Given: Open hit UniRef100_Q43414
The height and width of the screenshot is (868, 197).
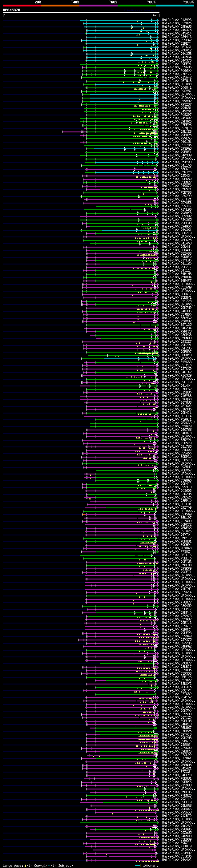Looking at the screenshot, I should click(177, 33).
